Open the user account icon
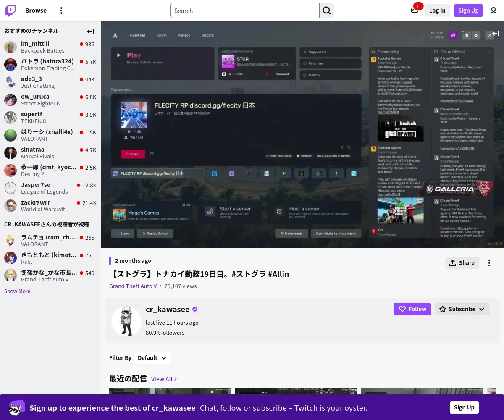The width and height of the screenshot is (504, 420). coord(493,10)
